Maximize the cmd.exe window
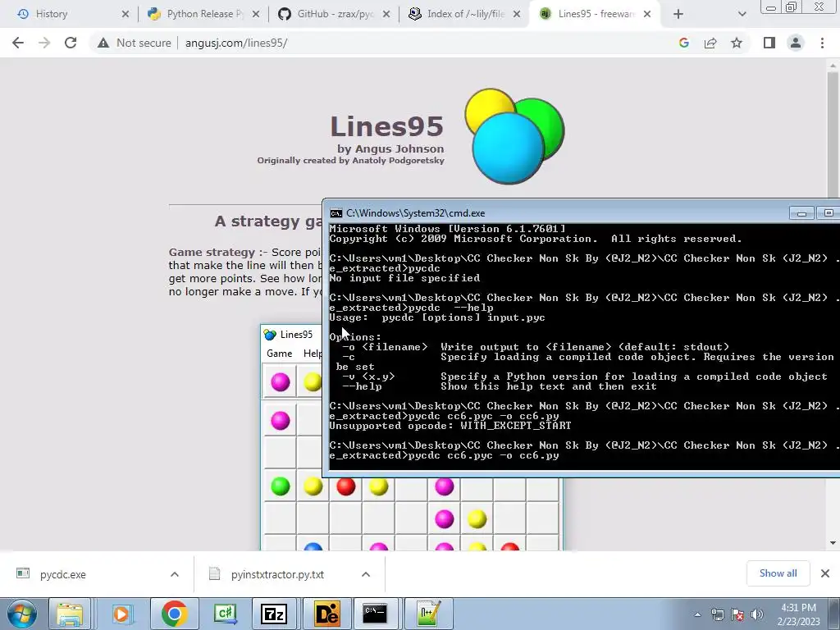The width and height of the screenshot is (840, 630). pos(828,213)
